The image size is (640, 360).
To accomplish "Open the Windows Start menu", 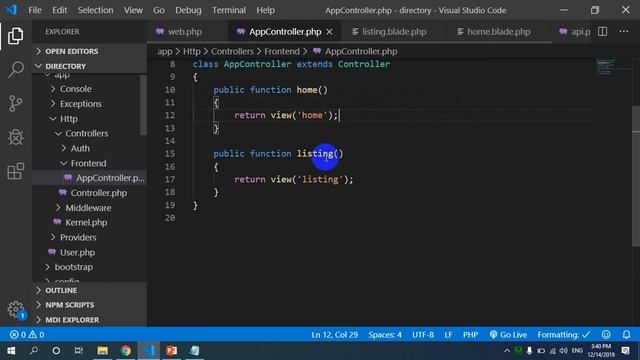I will [11, 351].
